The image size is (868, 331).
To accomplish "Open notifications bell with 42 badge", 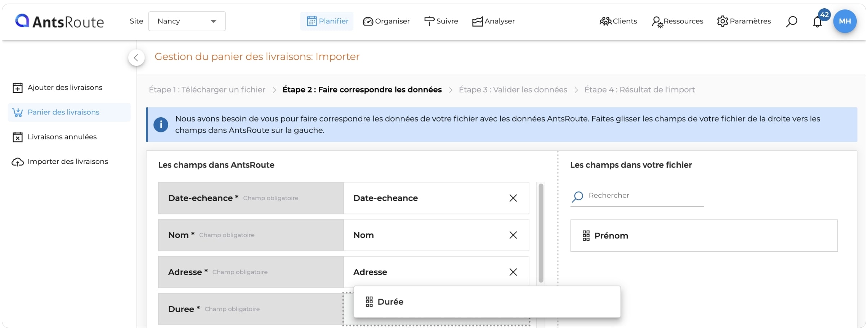I will point(818,22).
